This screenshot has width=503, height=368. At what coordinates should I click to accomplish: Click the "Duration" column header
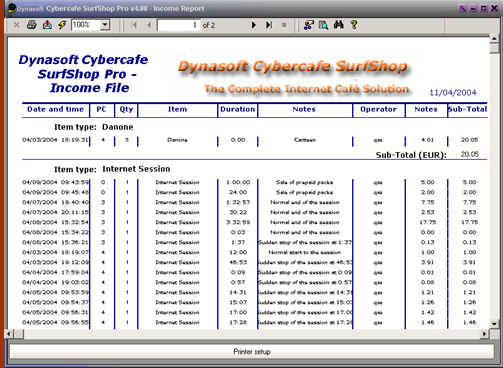click(237, 109)
